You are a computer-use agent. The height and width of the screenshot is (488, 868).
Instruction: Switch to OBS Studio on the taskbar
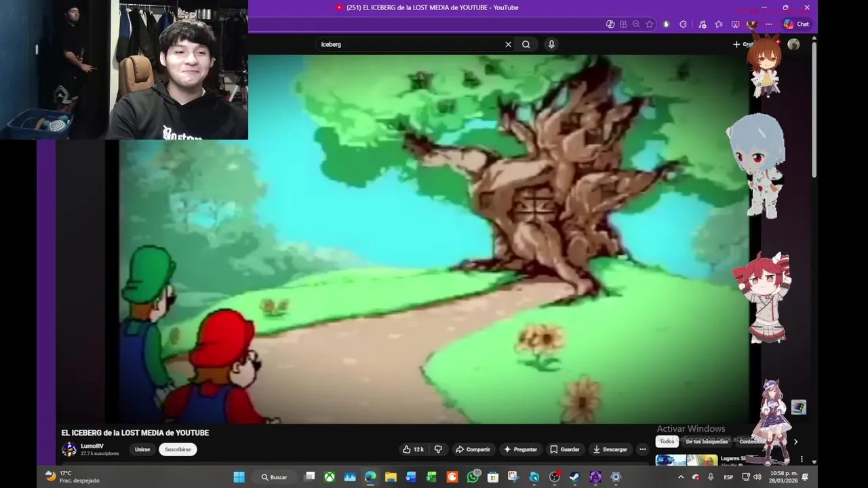554,477
